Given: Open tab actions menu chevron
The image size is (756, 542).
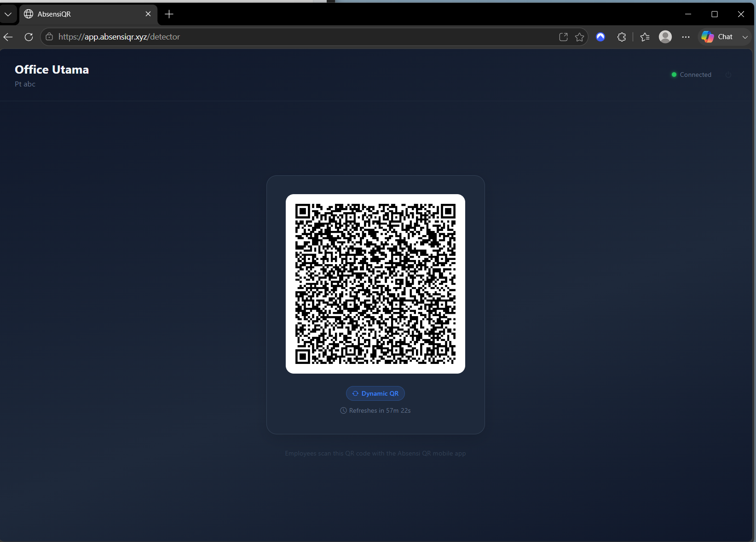Looking at the screenshot, I should point(8,14).
